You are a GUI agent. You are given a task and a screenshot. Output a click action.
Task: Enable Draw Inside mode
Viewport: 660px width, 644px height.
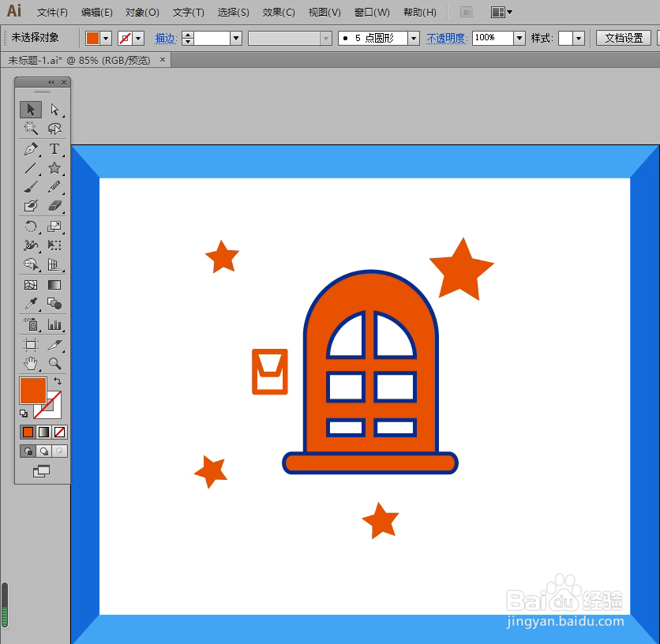[59, 451]
